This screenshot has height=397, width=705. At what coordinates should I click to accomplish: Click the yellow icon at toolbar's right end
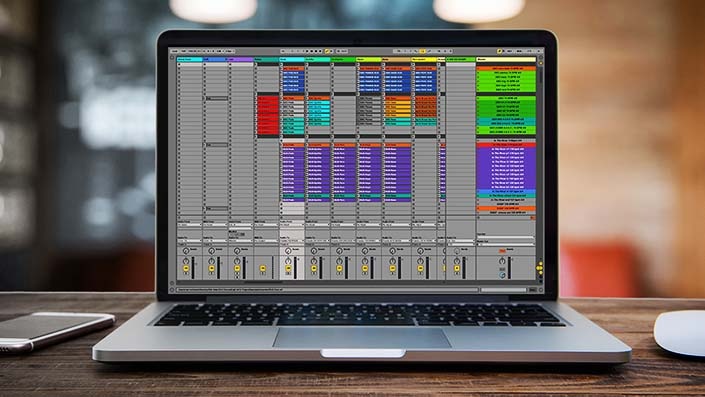coord(499,51)
